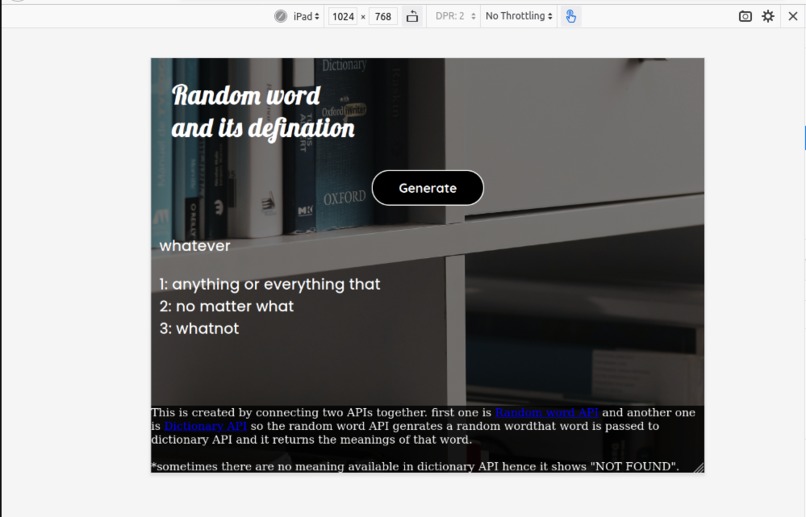Open the No Throttling dropdown
Screen dimensions: 806x517
tap(519, 16)
